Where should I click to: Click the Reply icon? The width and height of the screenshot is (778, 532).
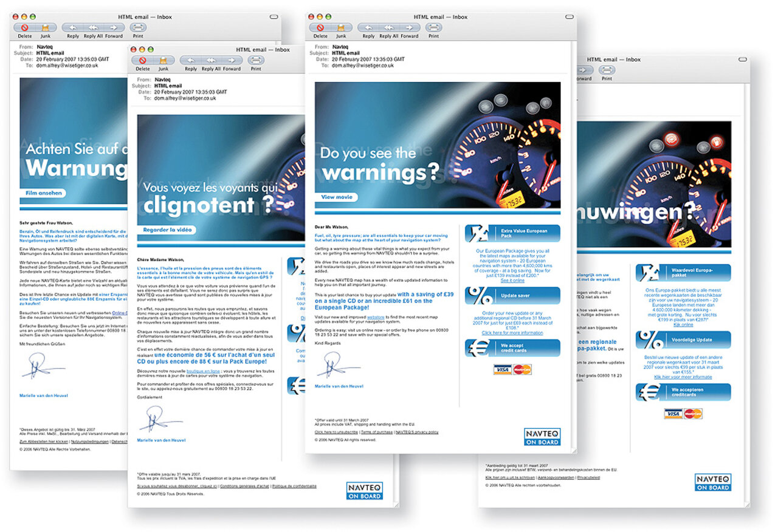(370, 29)
